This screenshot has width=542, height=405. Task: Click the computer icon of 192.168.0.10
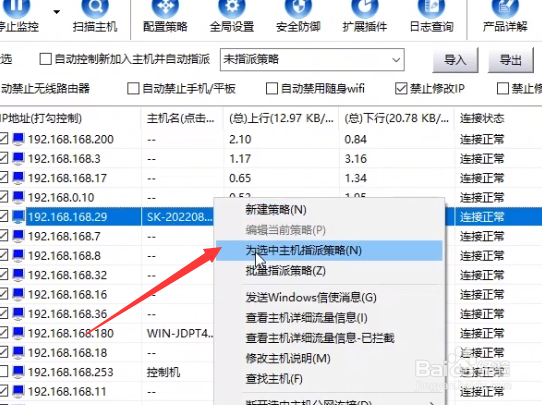(x=18, y=197)
